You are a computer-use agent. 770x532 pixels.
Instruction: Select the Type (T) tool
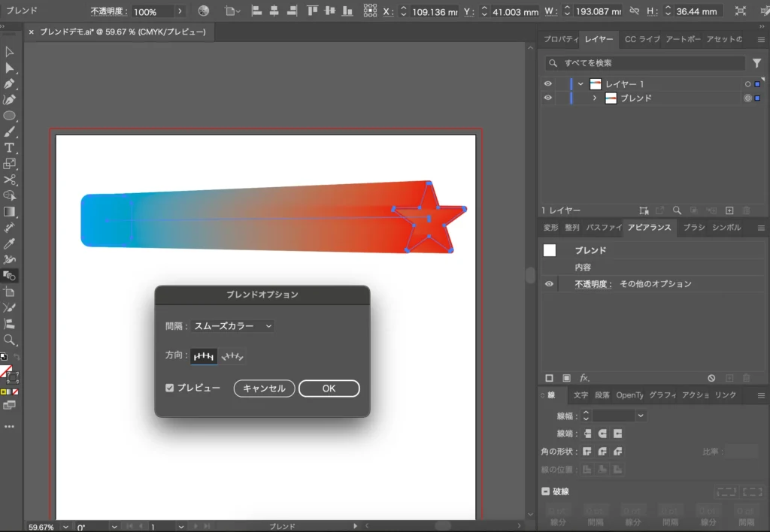point(10,148)
